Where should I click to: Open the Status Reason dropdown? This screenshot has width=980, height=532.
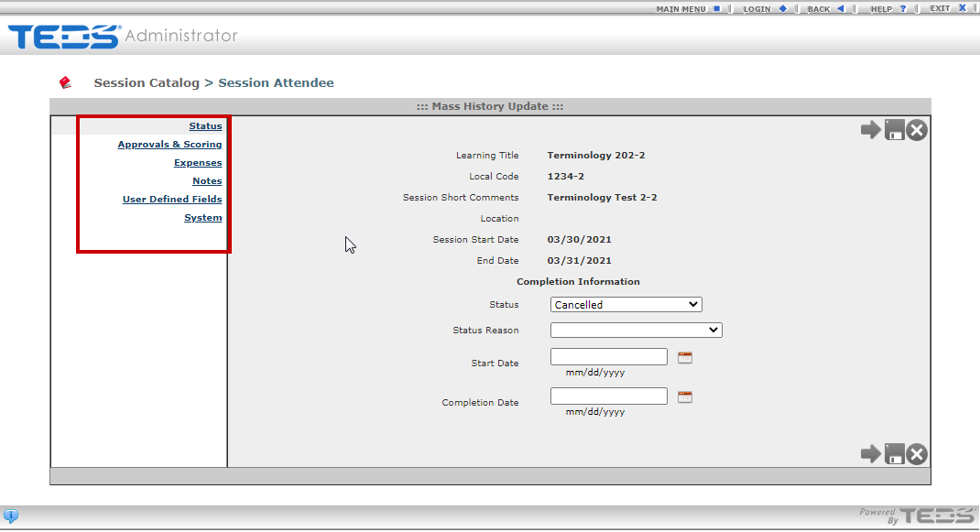point(637,330)
